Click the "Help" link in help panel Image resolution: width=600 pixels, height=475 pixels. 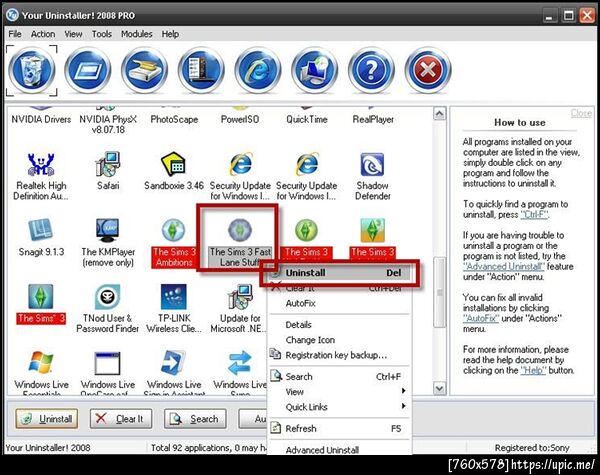(x=533, y=371)
